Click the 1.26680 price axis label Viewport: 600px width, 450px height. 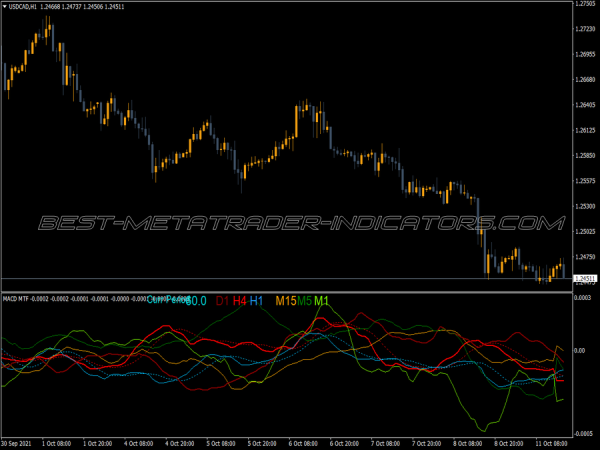click(x=585, y=80)
